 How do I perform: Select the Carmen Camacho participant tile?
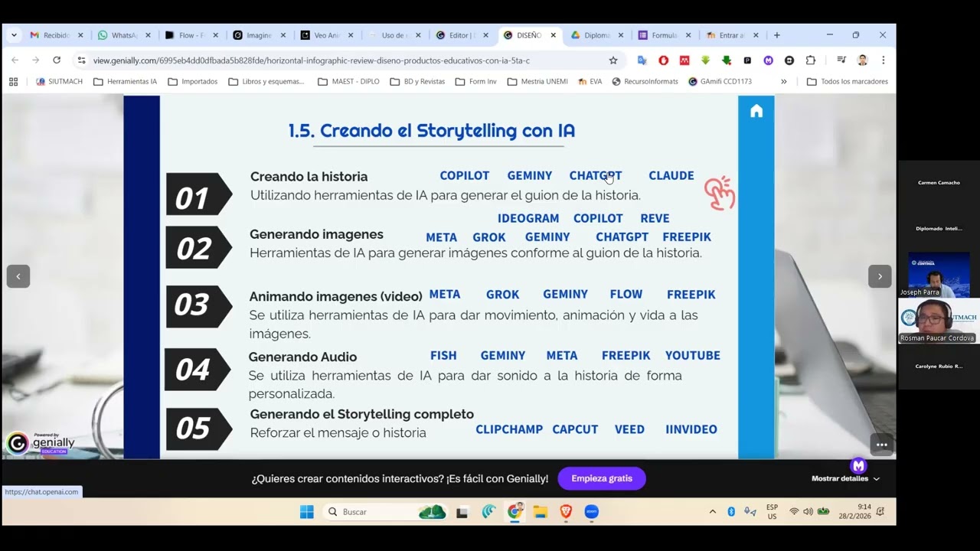(939, 183)
